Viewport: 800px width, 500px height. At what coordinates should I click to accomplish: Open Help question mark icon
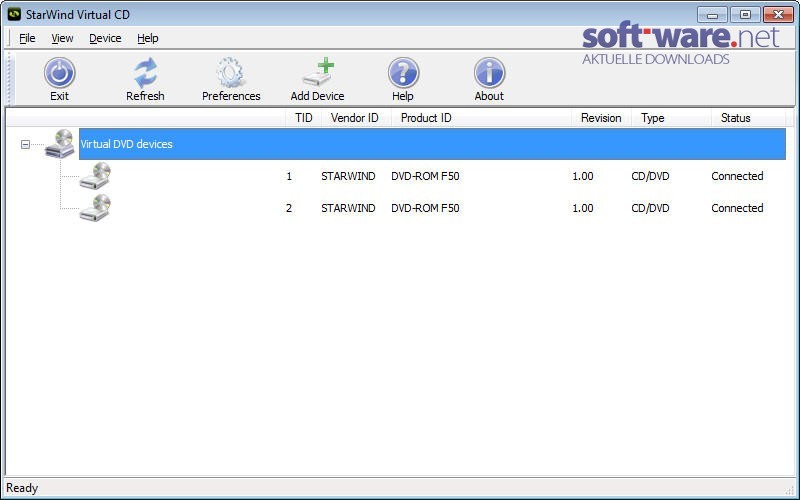click(403, 72)
